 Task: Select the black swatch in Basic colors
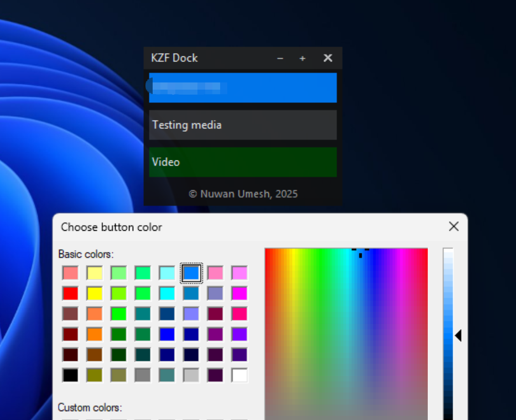click(70, 375)
